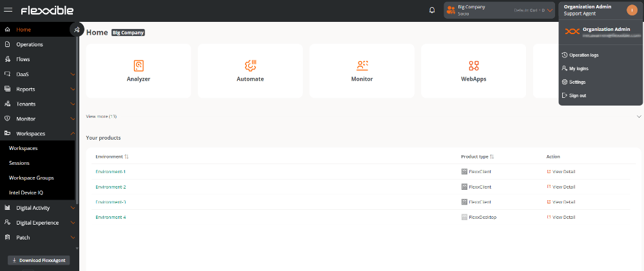This screenshot has height=271, width=644.
Task: Open the Environment-1 link
Action: pyautogui.click(x=110, y=172)
